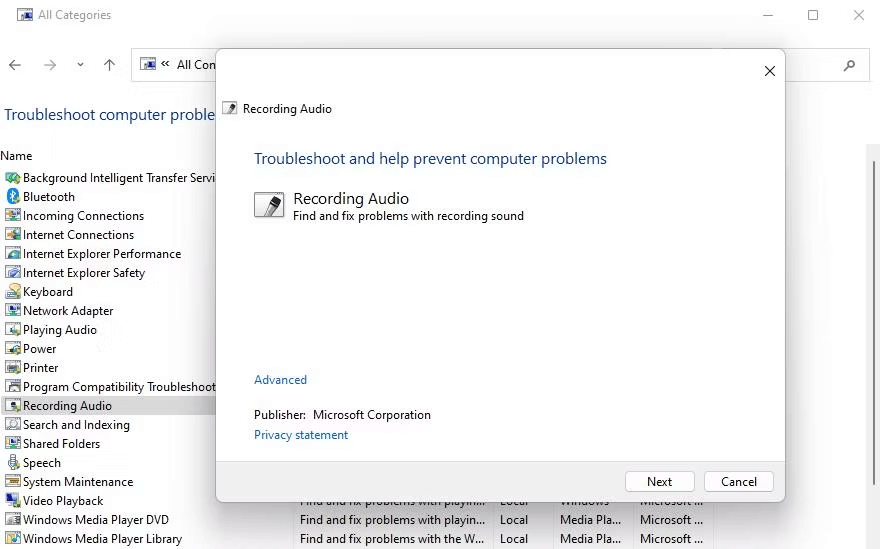Select Playing Audio in the list
Screen dimensions: 880x549
(60, 330)
